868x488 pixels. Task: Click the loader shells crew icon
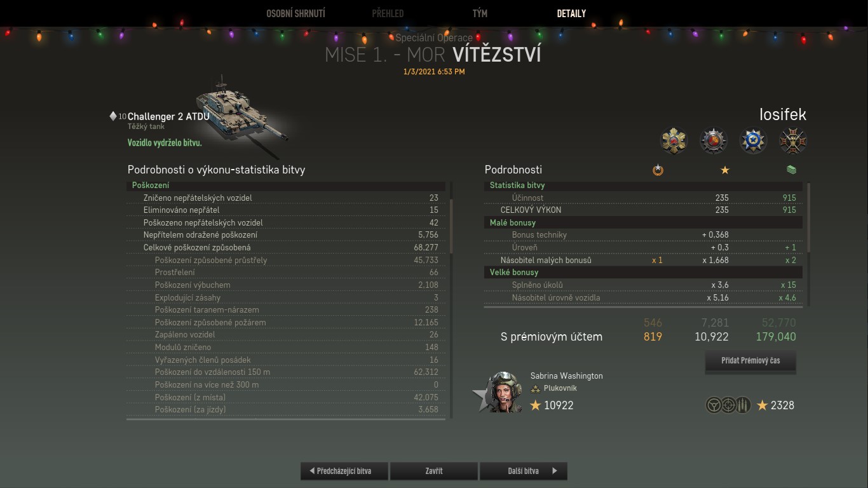[x=743, y=405]
